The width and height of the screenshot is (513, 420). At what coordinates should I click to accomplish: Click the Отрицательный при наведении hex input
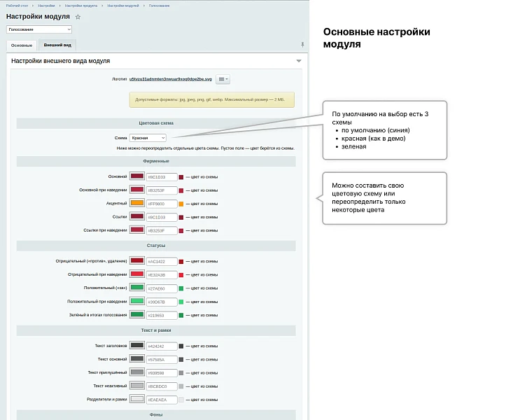click(162, 275)
